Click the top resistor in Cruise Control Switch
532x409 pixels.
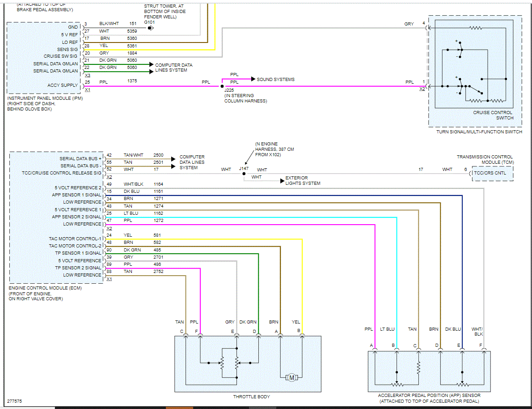tap(476, 28)
